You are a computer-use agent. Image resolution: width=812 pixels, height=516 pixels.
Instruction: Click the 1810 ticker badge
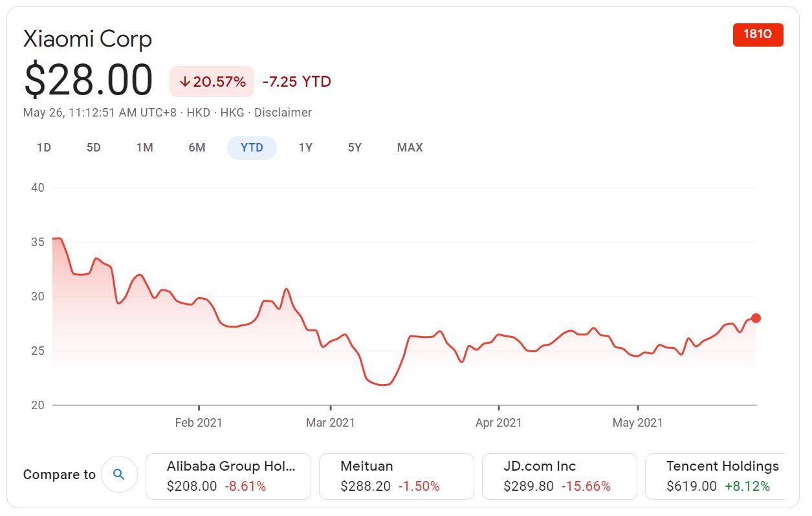(x=758, y=34)
